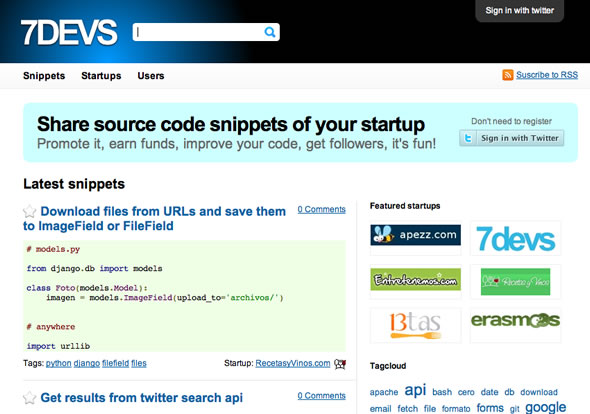
Task: Click the filefield tag link
Action: (x=116, y=363)
